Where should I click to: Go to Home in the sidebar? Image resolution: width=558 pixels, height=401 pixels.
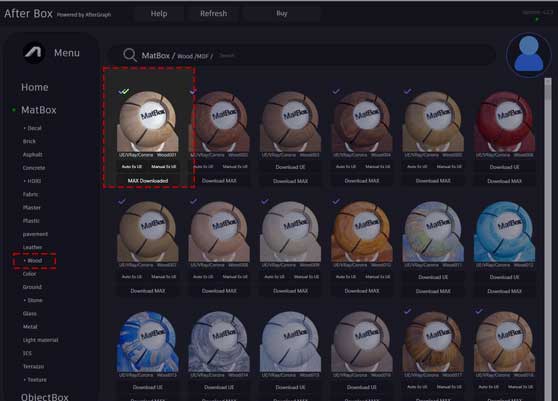pos(35,87)
